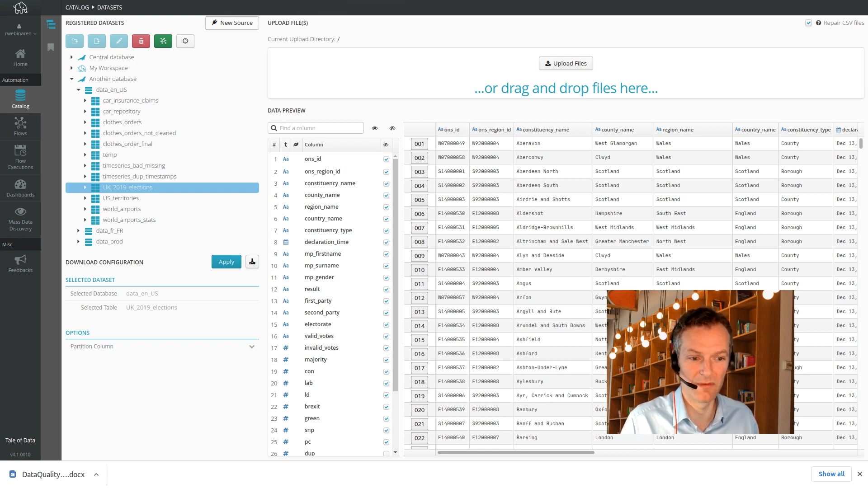Click the red trash delete button
Image resolution: width=868 pixels, height=488 pixels.
point(141,41)
